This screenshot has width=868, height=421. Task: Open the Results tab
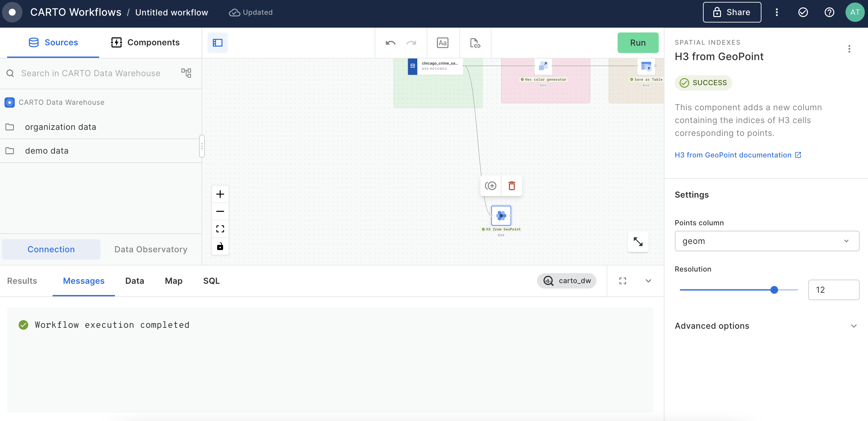point(22,281)
